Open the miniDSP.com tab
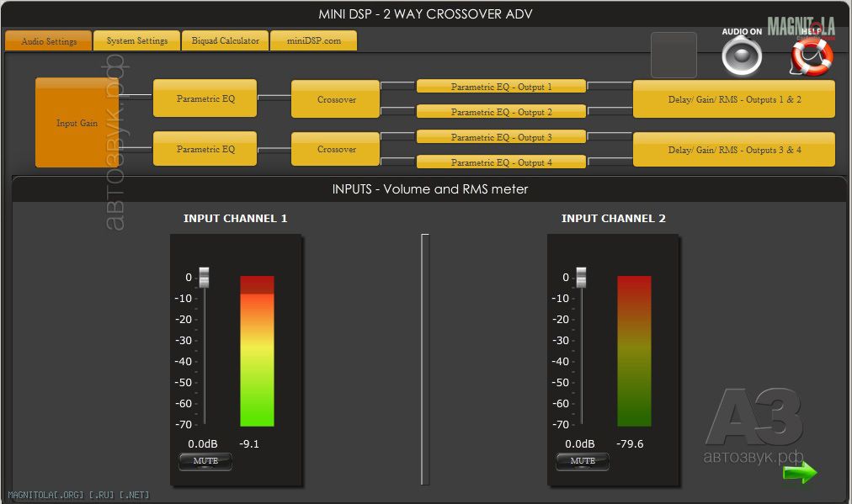Image resolution: width=852 pixels, height=504 pixels. pos(313,40)
